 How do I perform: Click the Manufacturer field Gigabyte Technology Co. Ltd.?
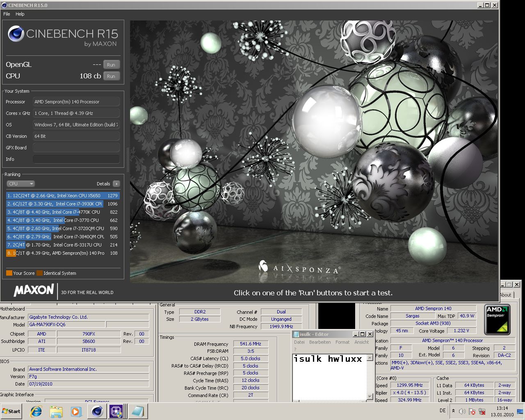click(89, 317)
